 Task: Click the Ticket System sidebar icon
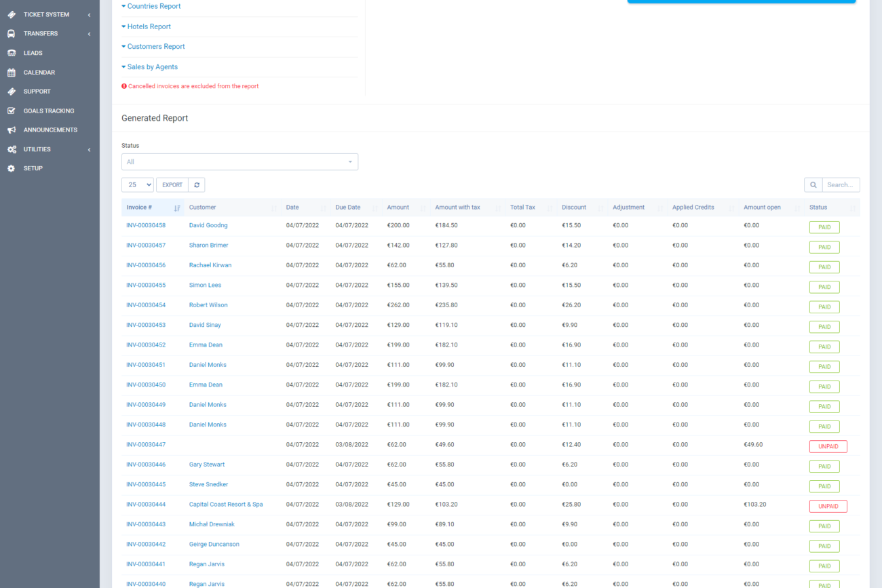pyautogui.click(x=12, y=14)
